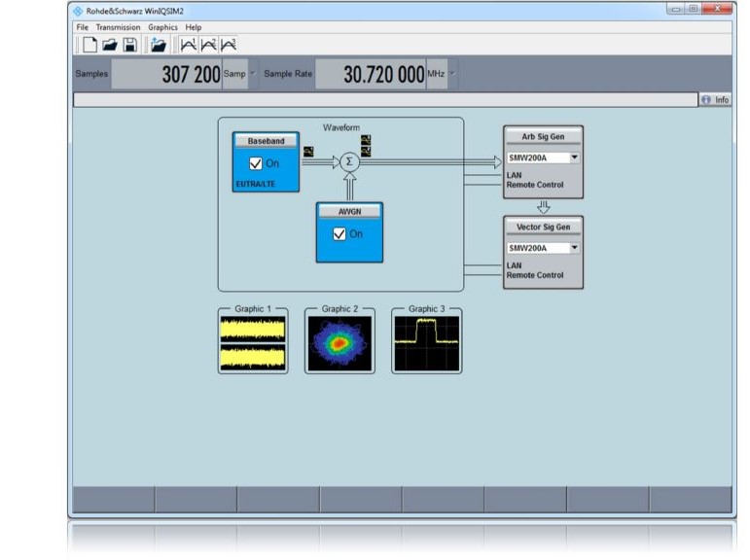Open the Graphic 2 constellation thumbnail

[339, 343]
